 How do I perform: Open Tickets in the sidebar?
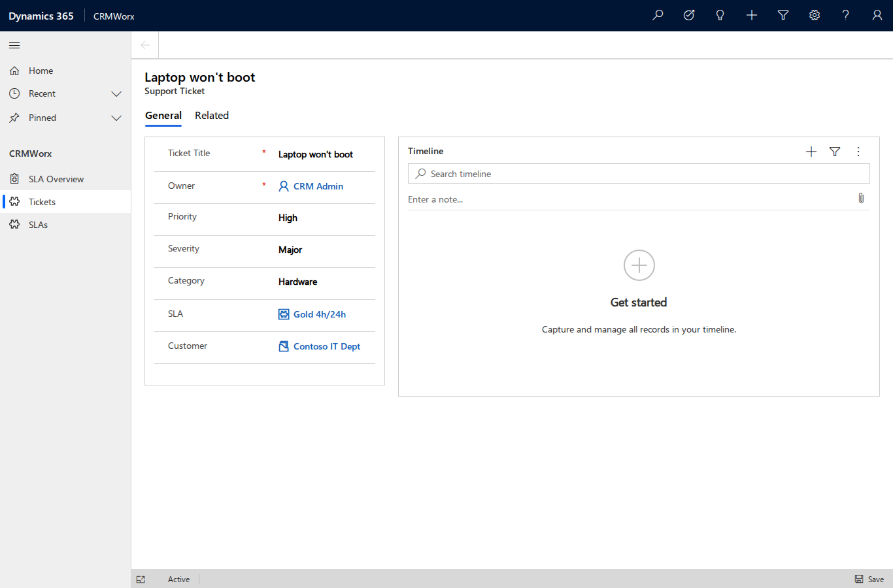click(65, 202)
